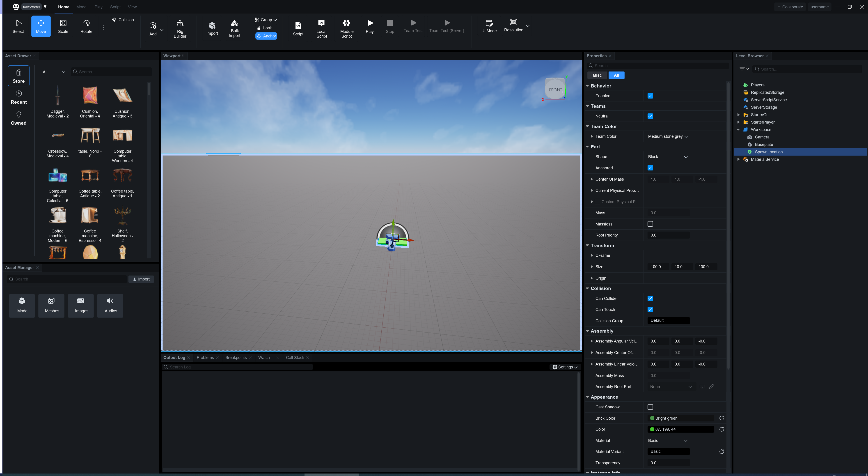Create a new Module Script
This screenshot has width=868, height=476.
[x=346, y=28]
